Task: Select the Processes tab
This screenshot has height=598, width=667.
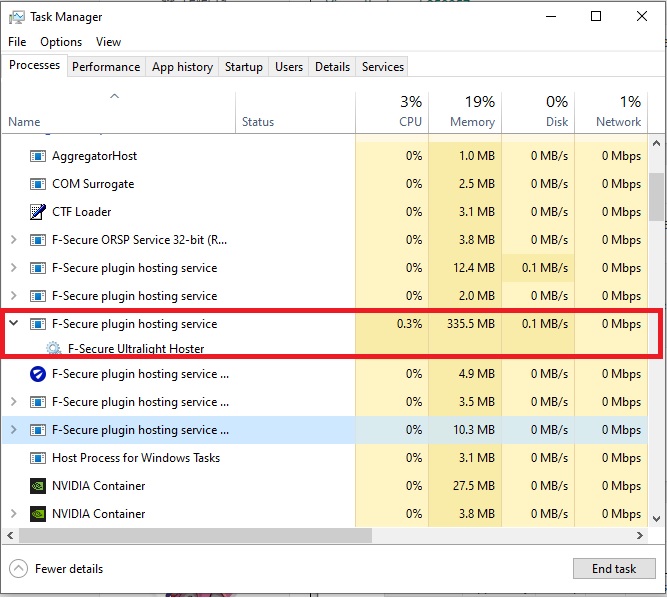Action: coord(34,65)
